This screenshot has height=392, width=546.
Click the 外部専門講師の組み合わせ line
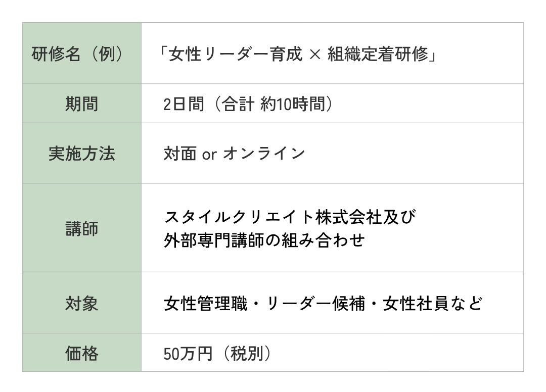264,239
